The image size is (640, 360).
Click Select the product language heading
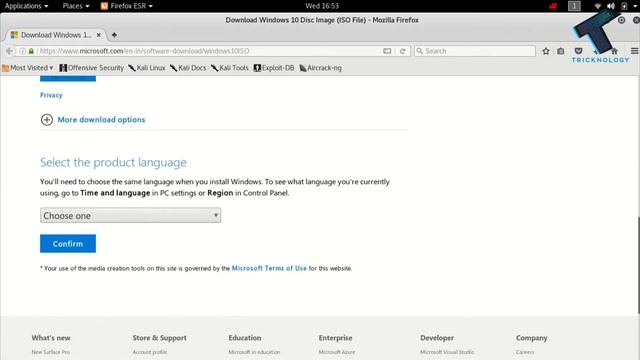click(x=113, y=162)
